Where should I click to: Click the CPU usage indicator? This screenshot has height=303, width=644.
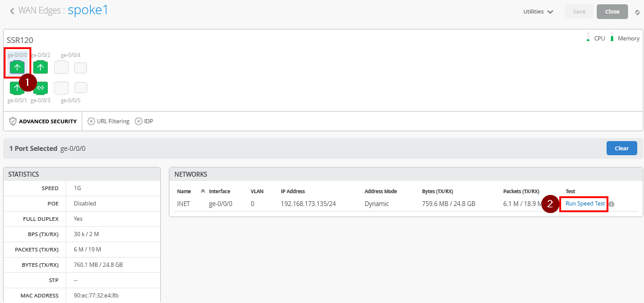588,37
